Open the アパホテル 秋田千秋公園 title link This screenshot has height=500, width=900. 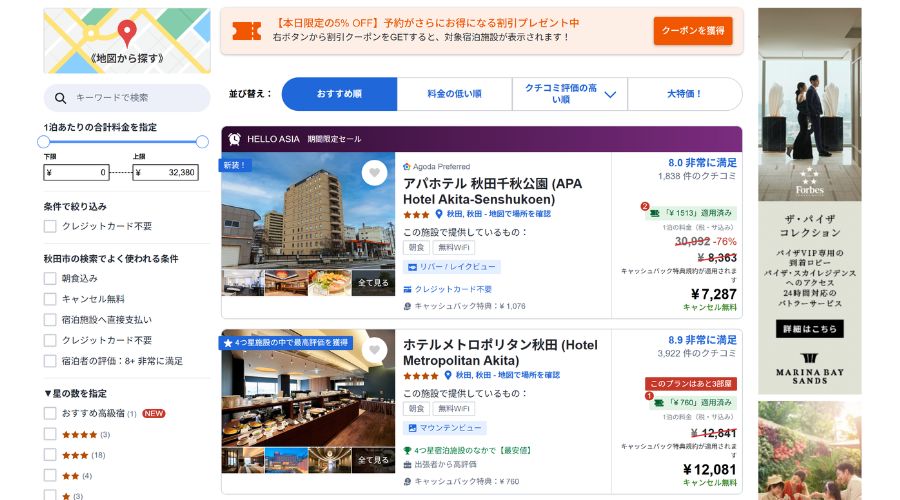click(492, 191)
